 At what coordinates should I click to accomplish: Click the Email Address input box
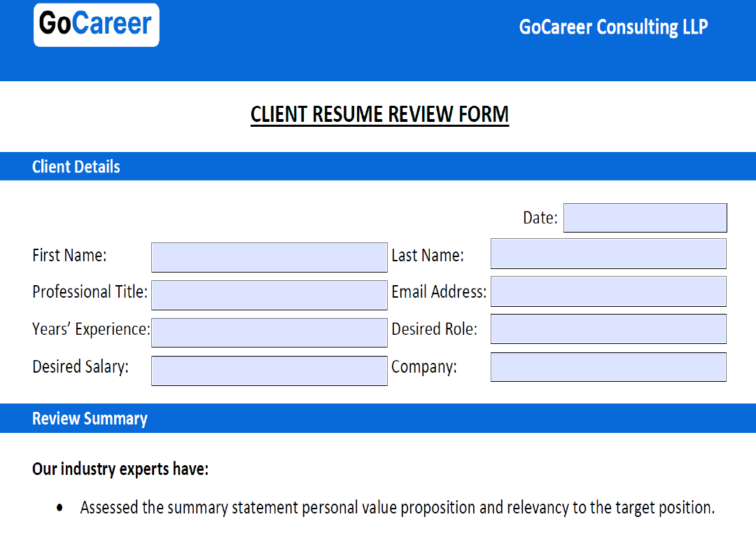[x=608, y=291]
